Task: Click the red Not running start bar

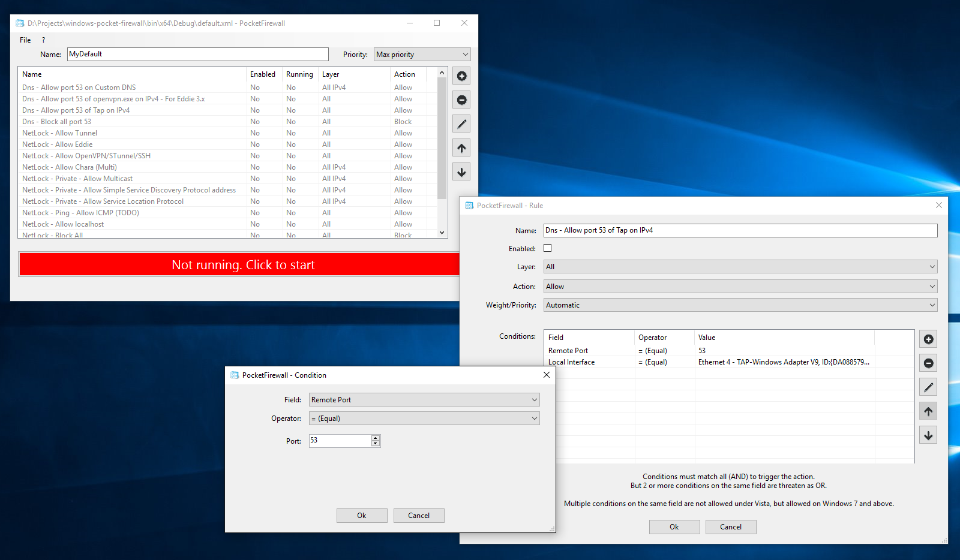Action: tap(239, 265)
